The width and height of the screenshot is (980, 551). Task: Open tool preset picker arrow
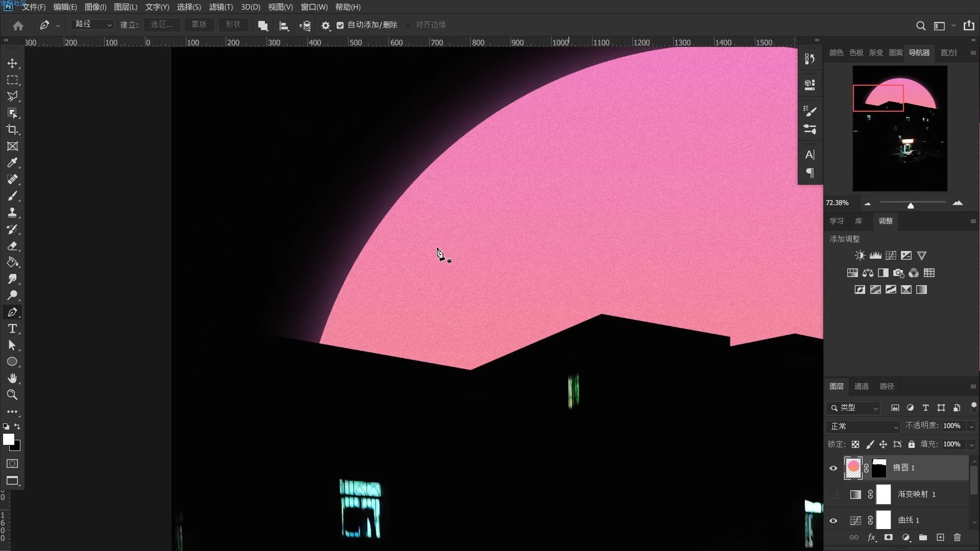click(x=58, y=26)
